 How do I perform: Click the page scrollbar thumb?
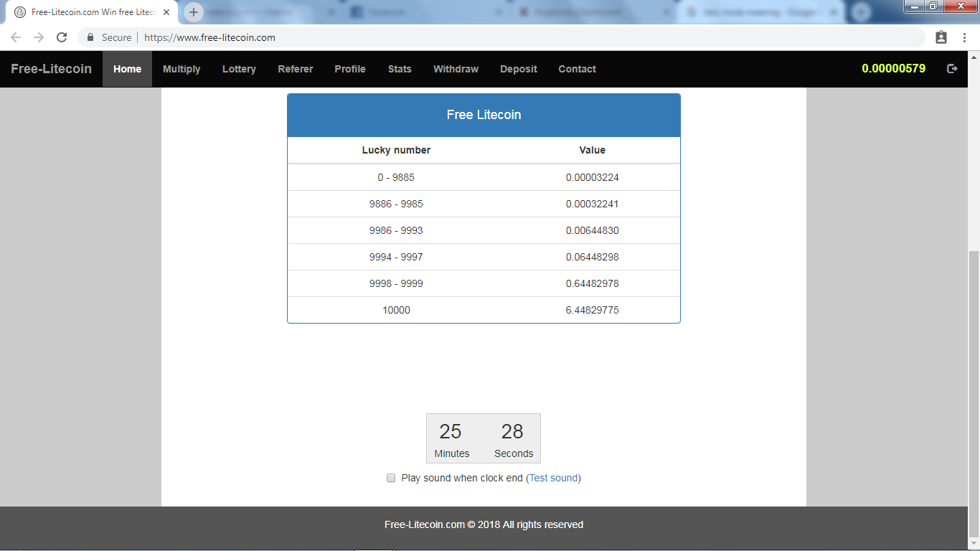[x=974, y=393]
